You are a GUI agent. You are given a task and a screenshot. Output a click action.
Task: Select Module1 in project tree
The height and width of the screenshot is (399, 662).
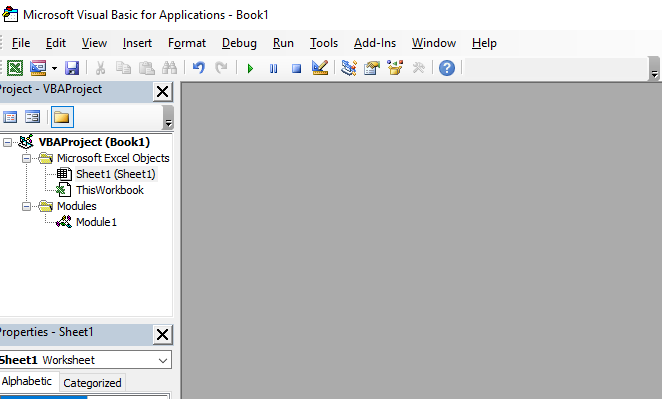(96, 222)
